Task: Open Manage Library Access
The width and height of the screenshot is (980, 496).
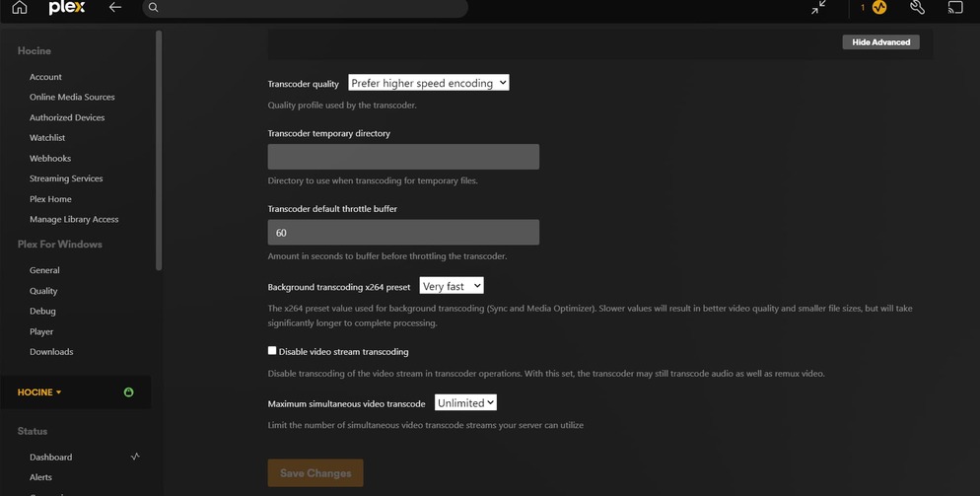Action: 74,219
